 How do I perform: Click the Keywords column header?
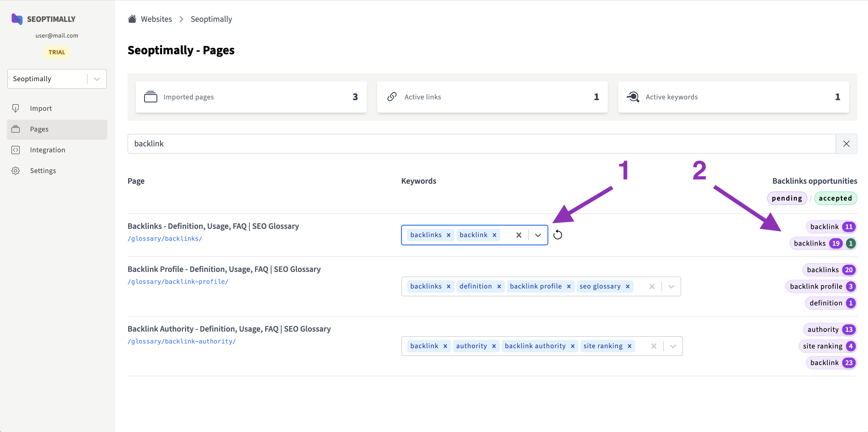click(x=419, y=181)
